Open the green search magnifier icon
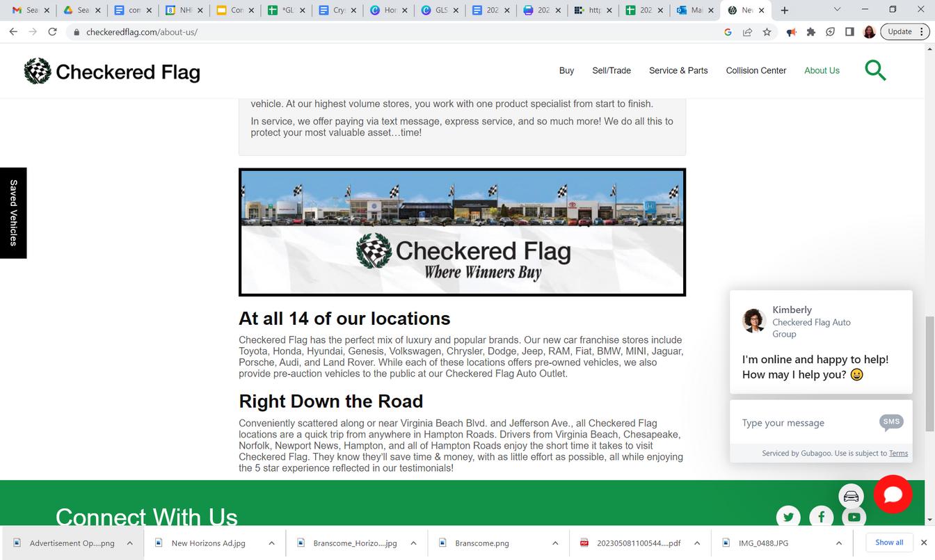This screenshot has height=560, width=935. pos(875,70)
